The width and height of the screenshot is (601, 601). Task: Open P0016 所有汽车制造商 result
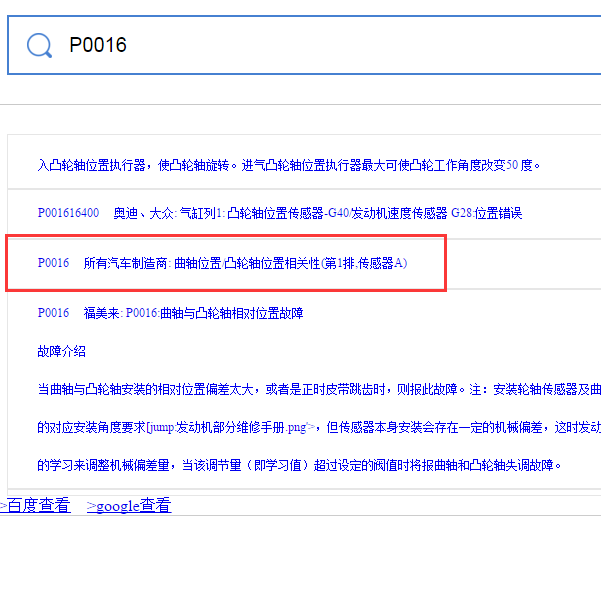coord(222,263)
